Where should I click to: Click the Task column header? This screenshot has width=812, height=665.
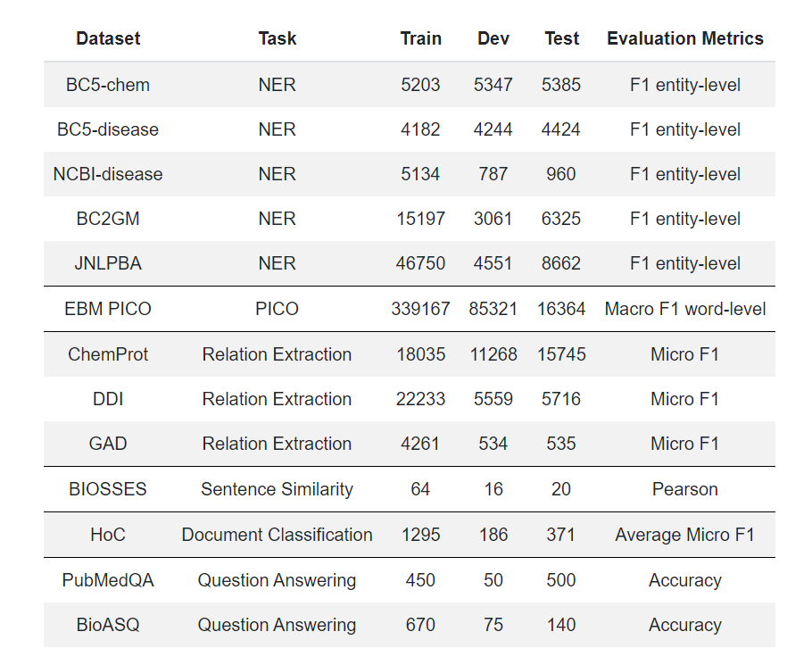click(277, 38)
